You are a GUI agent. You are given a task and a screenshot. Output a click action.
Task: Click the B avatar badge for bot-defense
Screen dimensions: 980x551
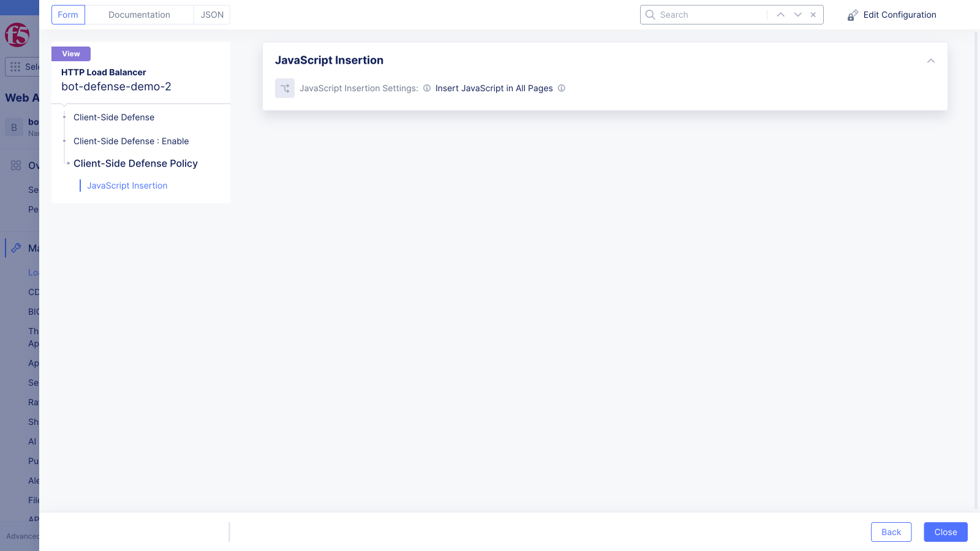pos(13,127)
